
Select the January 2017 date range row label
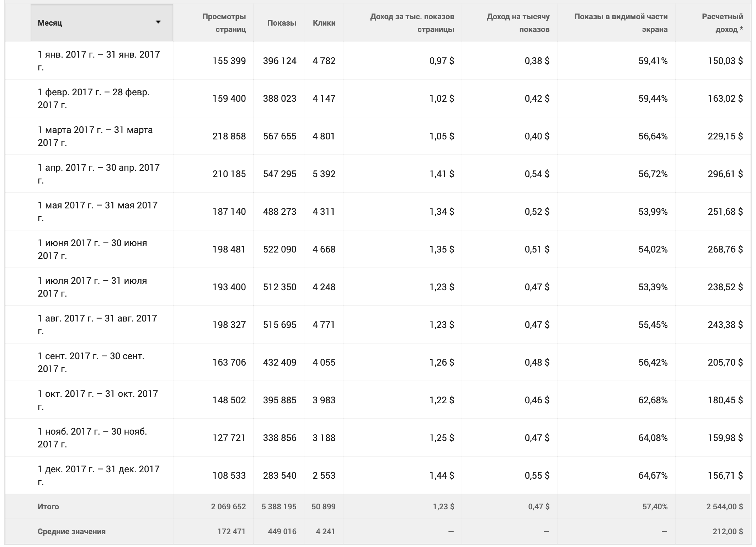click(99, 60)
